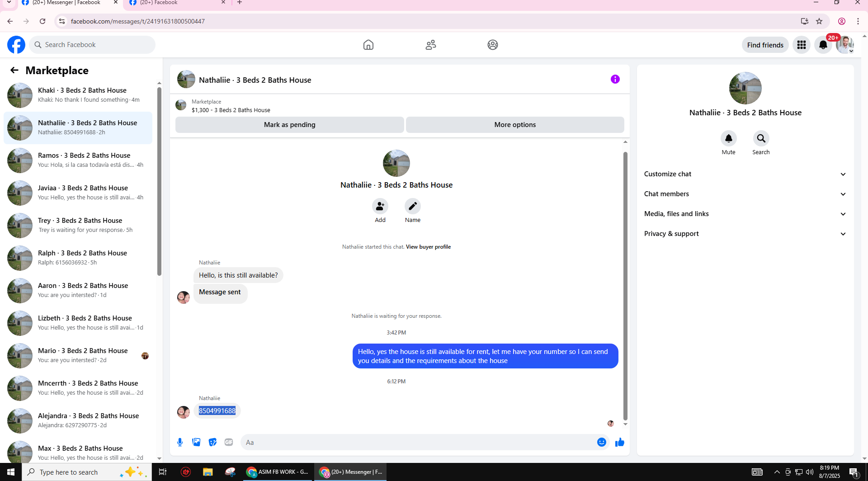868x481 pixels.
Task: Click the browser address bar URL
Action: [138, 21]
